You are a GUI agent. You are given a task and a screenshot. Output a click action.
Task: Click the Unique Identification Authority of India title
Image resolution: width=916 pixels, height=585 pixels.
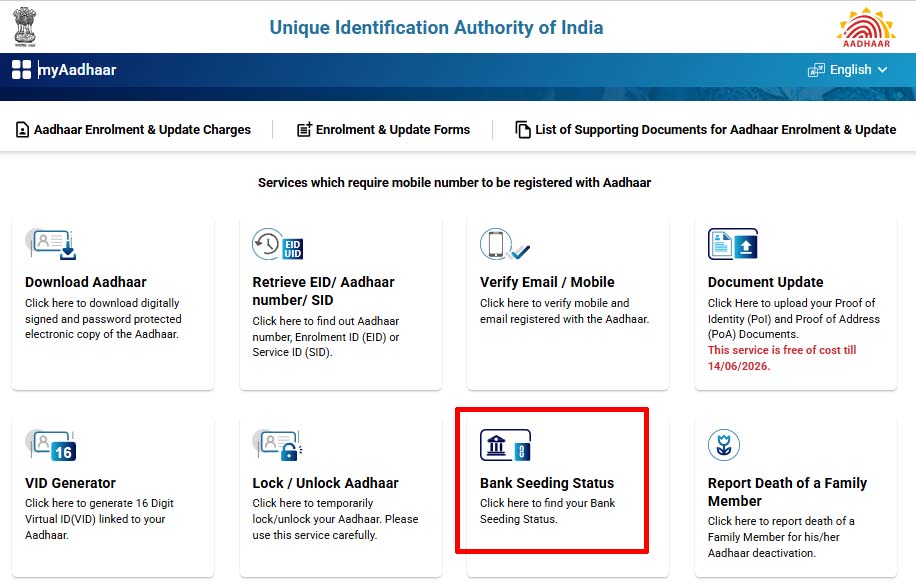(x=436, y=27)
